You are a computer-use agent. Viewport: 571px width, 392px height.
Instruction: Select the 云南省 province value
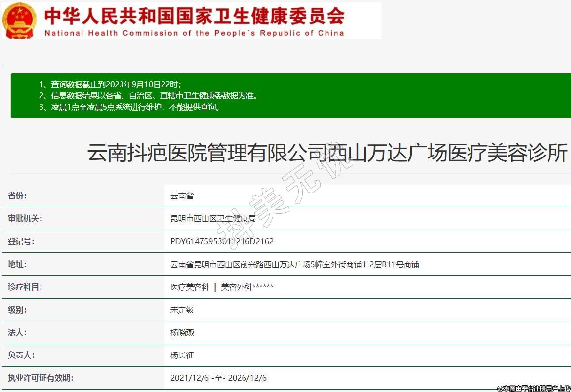182,196
